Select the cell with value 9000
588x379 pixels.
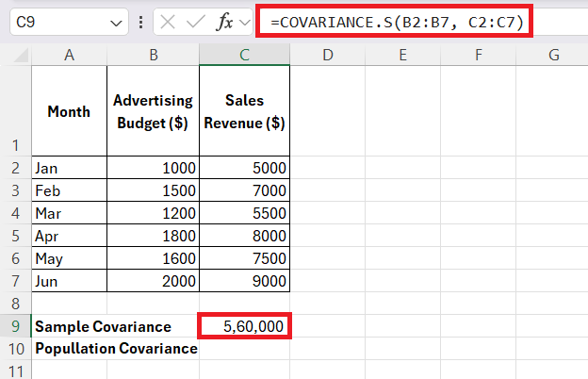[244, 281]
